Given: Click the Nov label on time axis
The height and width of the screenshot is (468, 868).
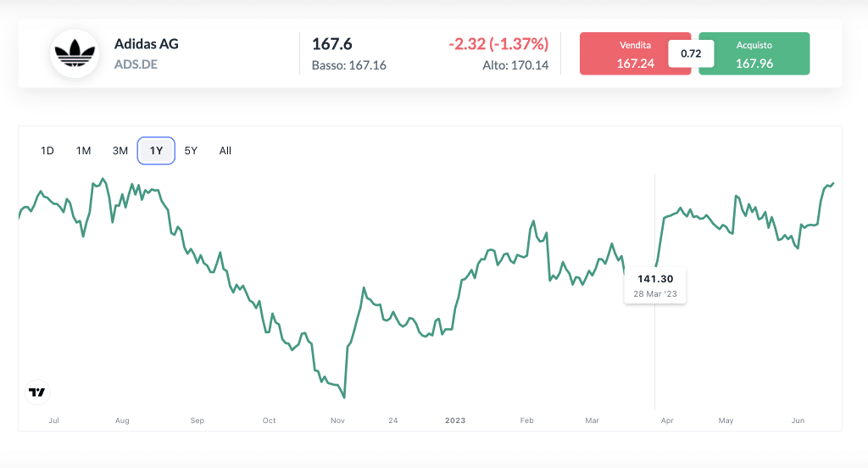Looking at the screenshot, I should click(x=337, y=421).
